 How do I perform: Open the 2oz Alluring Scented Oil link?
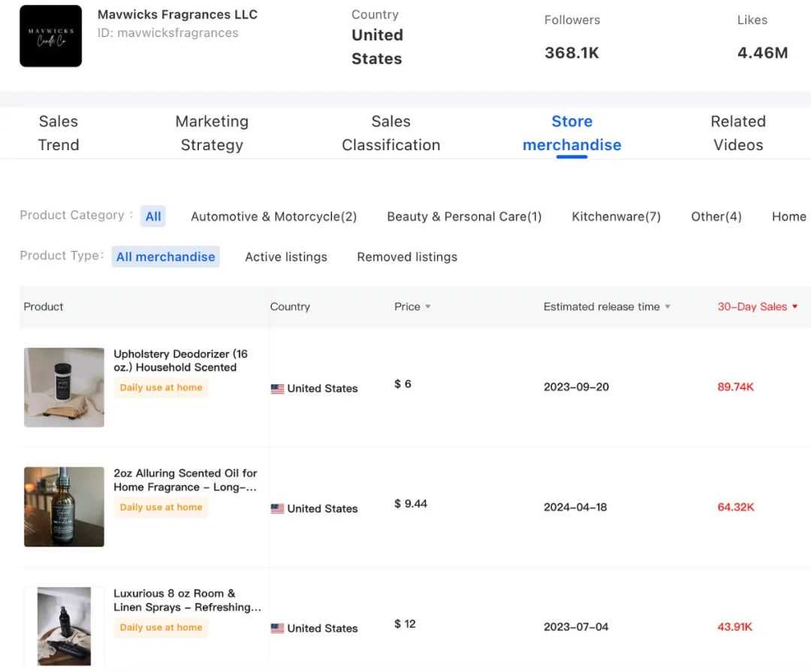185,480
